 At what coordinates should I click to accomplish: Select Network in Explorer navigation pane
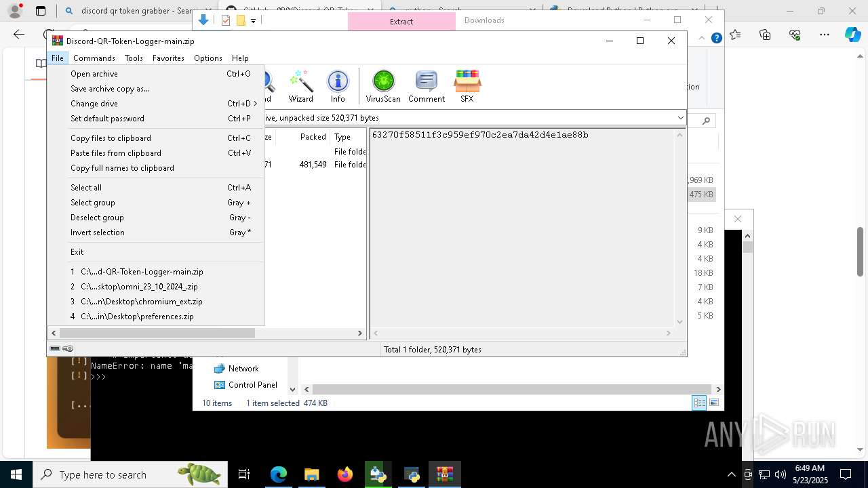tap(243, 369)
